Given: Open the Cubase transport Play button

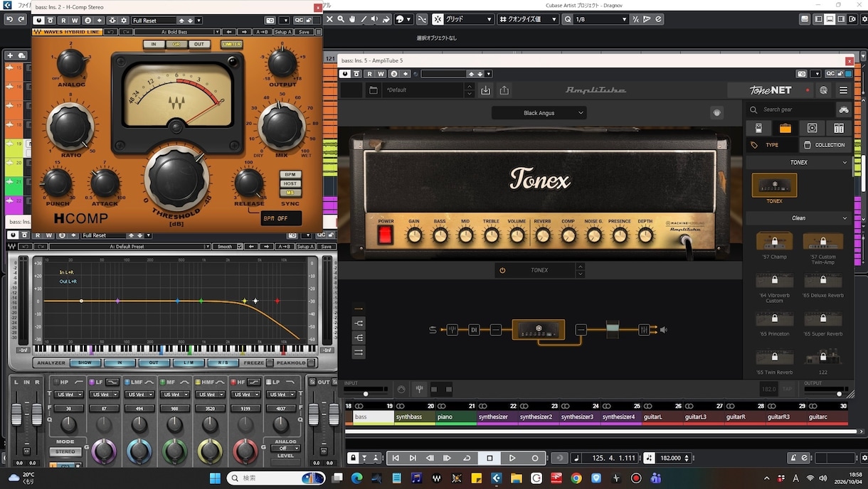Looking at the screenshot, I should 512,458.
